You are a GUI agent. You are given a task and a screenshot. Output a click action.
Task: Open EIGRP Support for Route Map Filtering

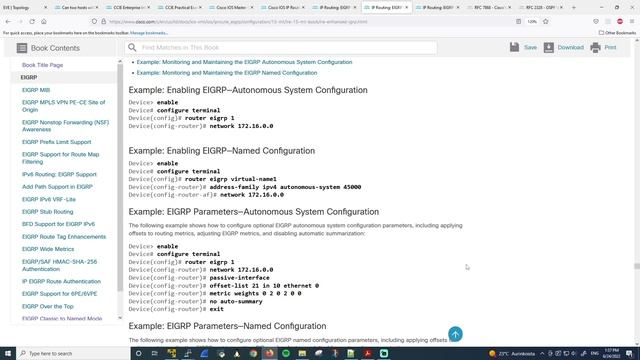[x=60, y=158]
